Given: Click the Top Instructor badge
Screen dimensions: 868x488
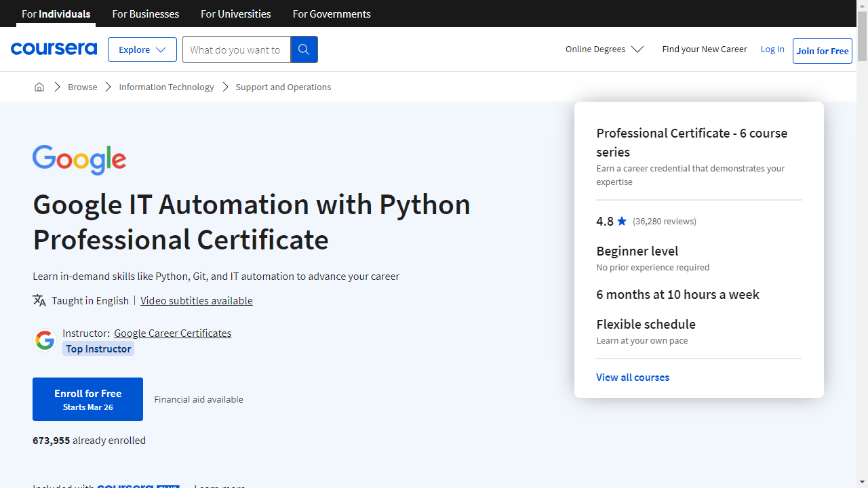Looking at the screenshot, I should coord(98,348).
